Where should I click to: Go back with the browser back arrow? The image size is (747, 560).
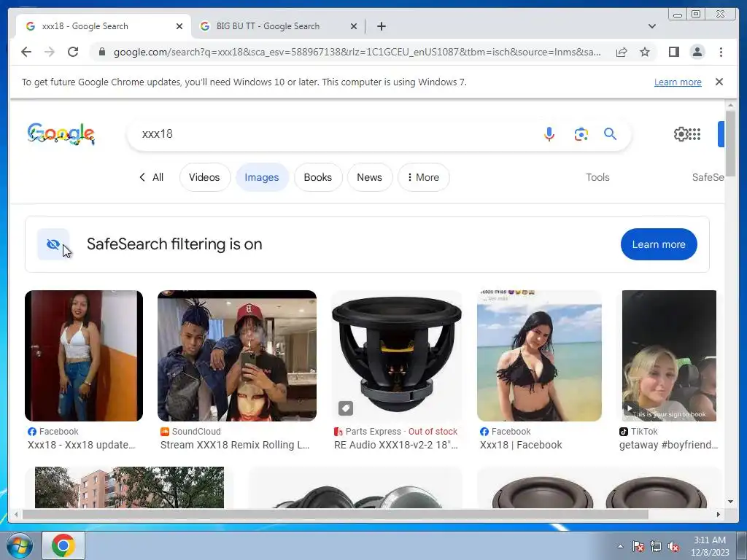[x=26, y=52]
